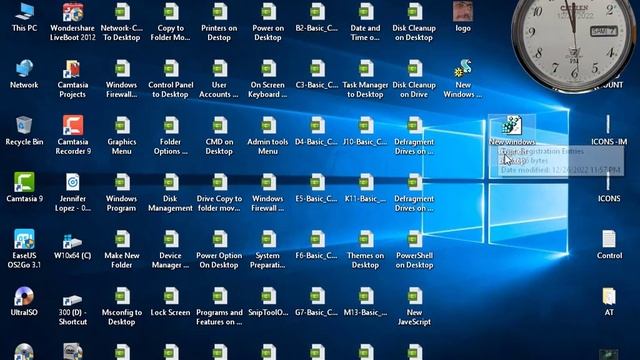Screen dimensions: 640x360
Task: Click the Copy to Folder Mo... script icon
Action: [171, 12]
